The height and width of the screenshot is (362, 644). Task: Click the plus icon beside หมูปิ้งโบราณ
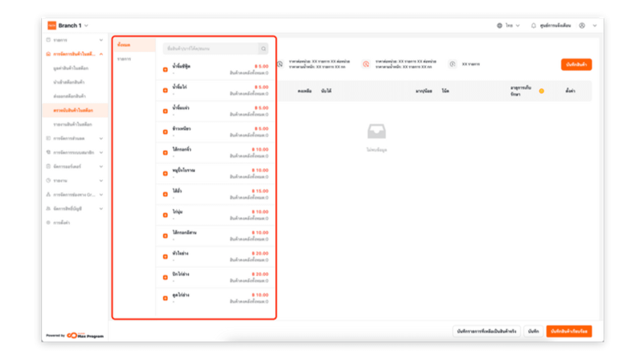165,174
